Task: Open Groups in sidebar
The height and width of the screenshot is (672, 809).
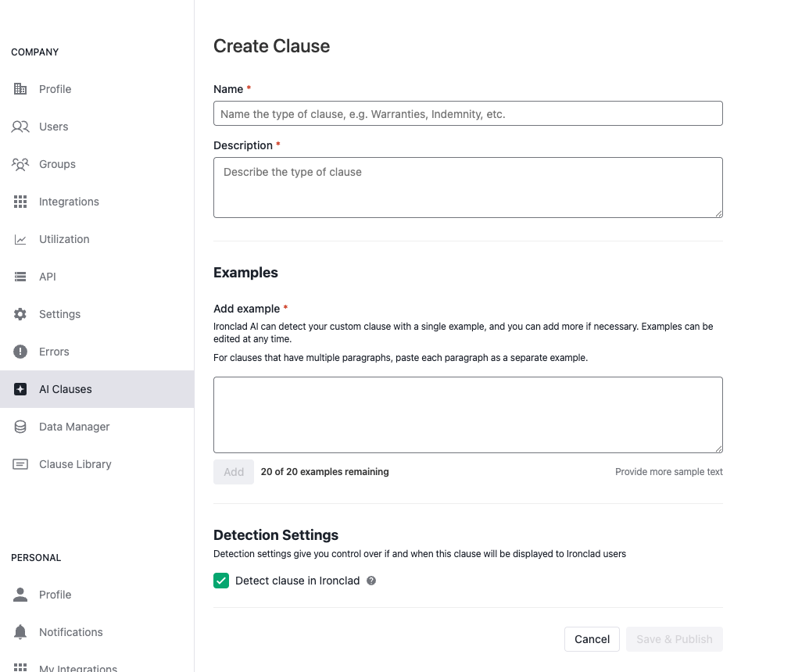Action: (x=97, y=164)
